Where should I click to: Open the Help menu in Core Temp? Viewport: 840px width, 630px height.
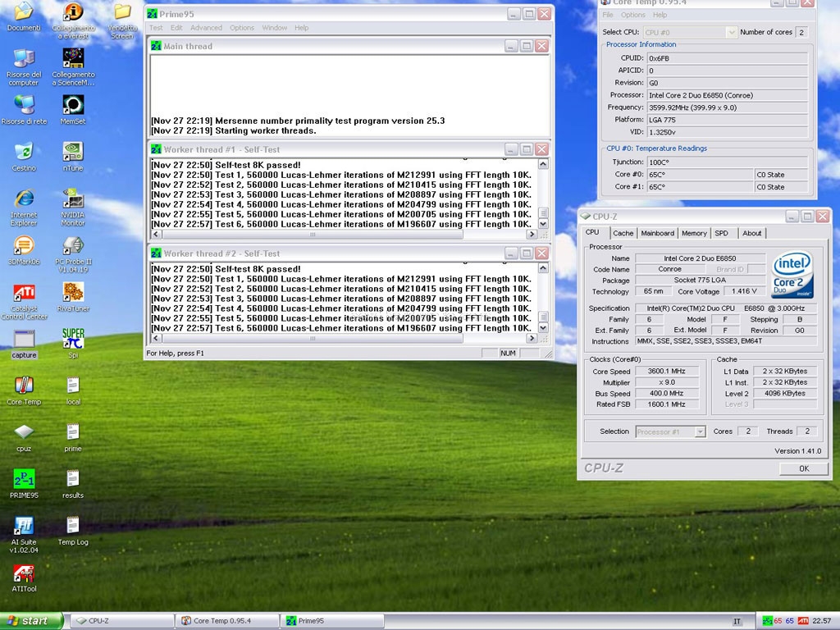(660, 15)
